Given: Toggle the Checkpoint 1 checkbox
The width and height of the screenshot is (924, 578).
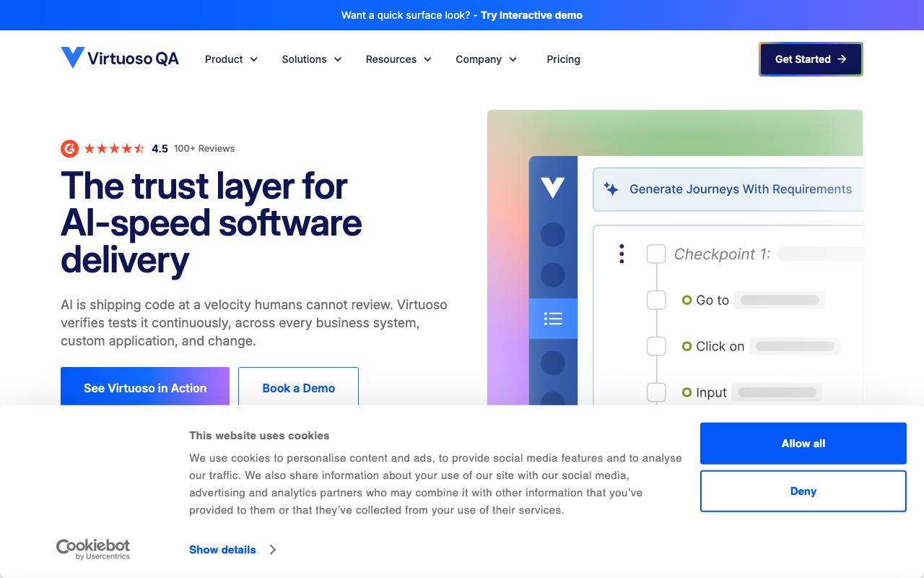Looking at the screenshot, I should click(656, 254).
